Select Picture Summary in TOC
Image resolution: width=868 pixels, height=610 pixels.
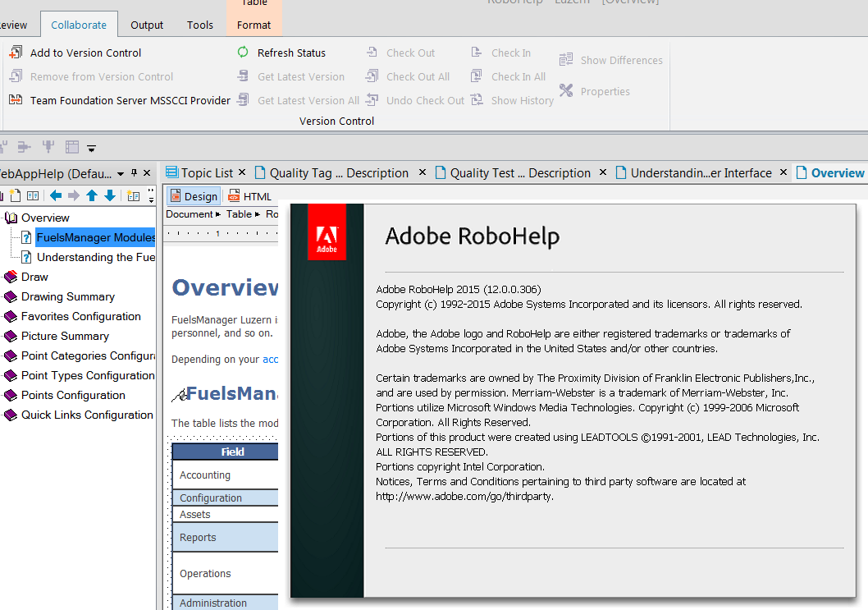click(65, 336)
